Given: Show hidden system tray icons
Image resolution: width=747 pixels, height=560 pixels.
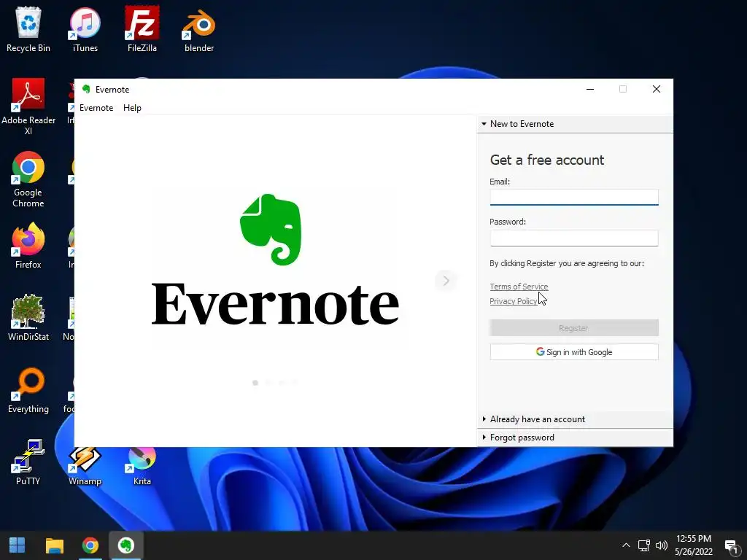Looking at the screenshot, I should point(626,545).
